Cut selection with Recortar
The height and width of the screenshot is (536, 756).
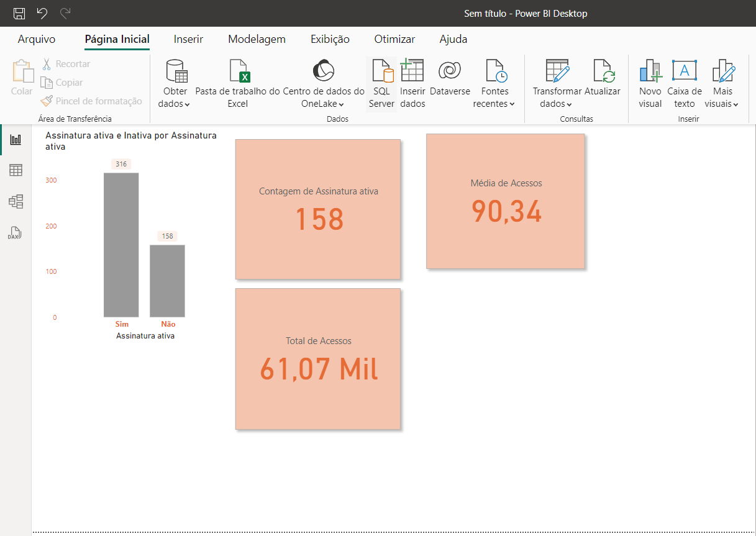pyautogui.click(x=66, y=64)
